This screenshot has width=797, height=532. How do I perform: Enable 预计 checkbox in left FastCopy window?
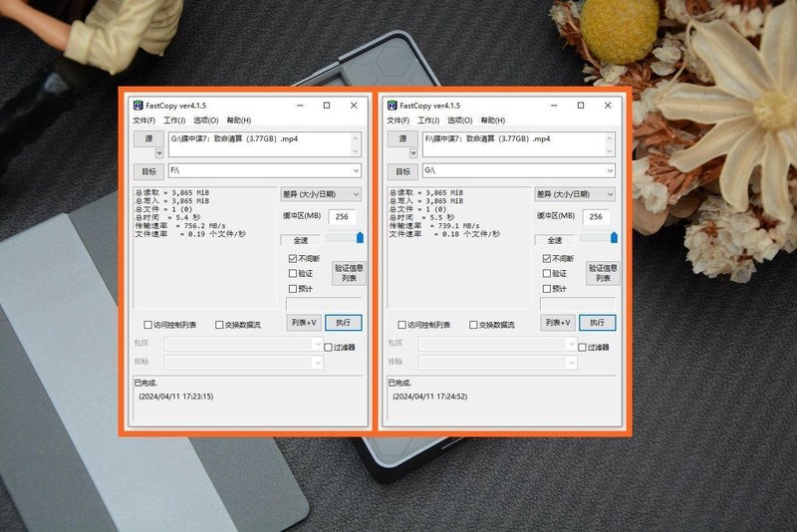coord(293,289)
